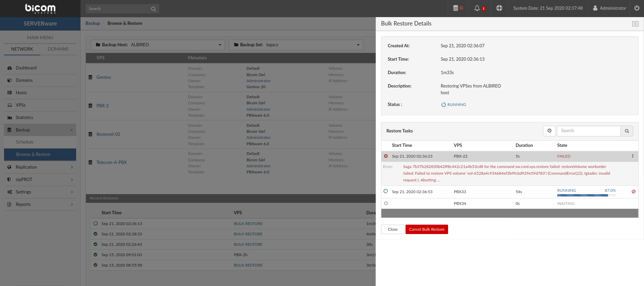Image resolution: width=644 pixels, height=286 pixels.
Task: Open actions menu for failed PBX-22 task
Action: [633, 156]
